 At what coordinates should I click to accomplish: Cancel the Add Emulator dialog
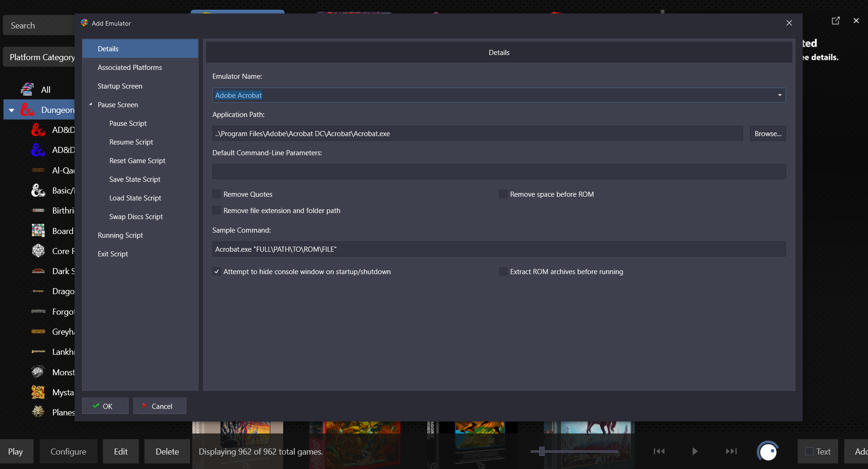[x=160, y=406]
